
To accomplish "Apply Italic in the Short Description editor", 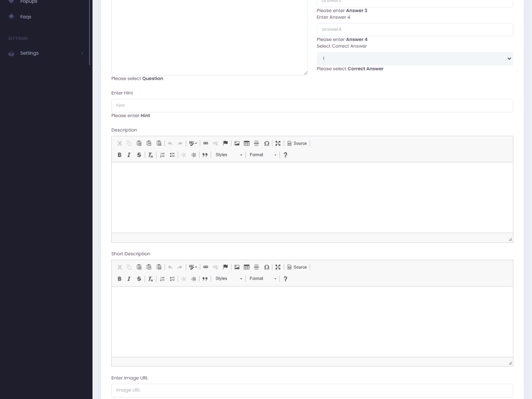I will click(x=129, y=278).
